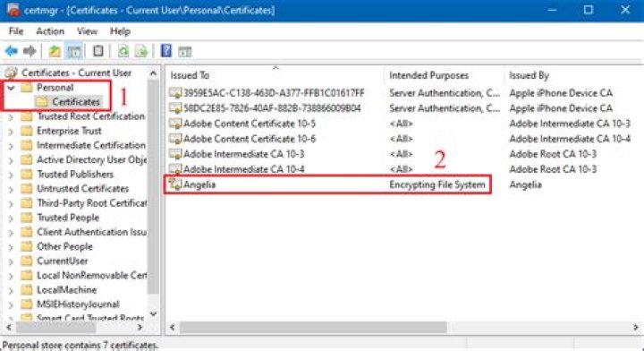Expand Intermediate Certification node
This screenshot has height=351, width=644.
(11, 146)
